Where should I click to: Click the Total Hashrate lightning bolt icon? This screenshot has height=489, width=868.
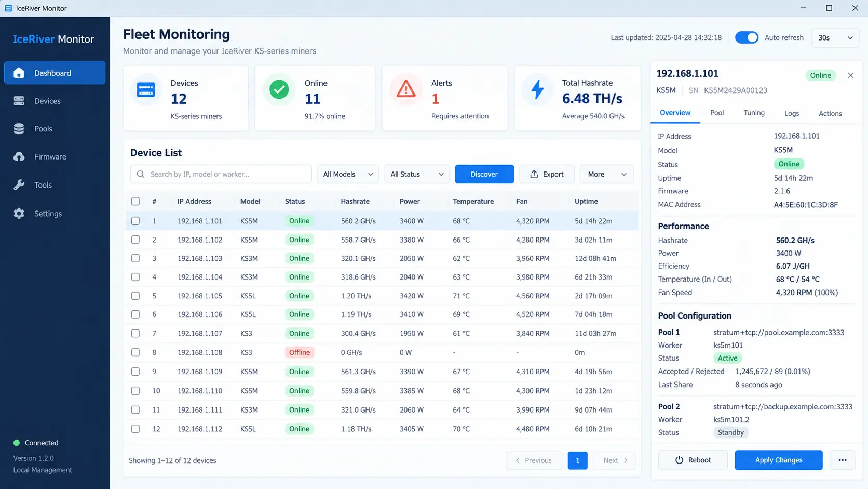[538, 89]
